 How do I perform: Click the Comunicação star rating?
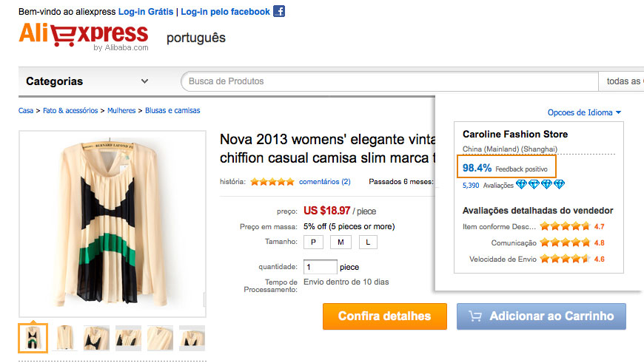point(565,242)
